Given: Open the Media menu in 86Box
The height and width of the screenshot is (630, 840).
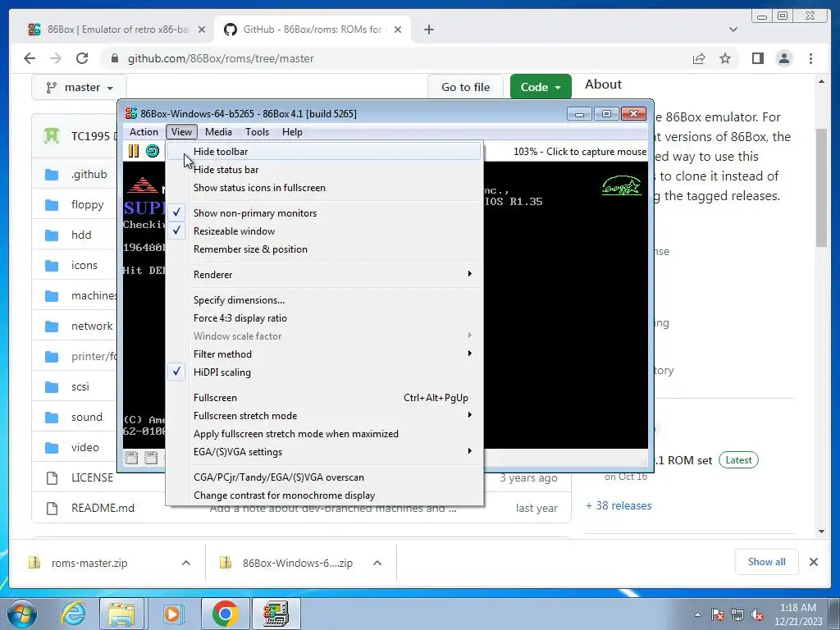Looking at the screenshot, I should pos(218,132).
